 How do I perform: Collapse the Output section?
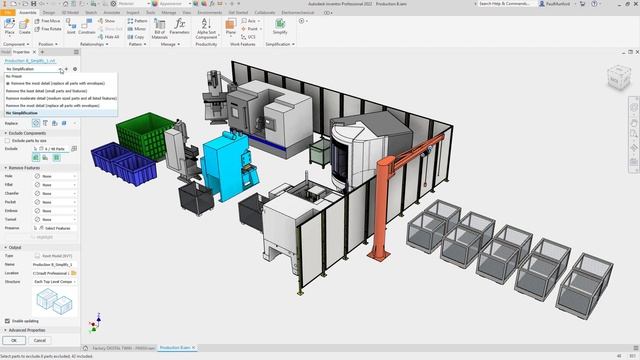click(6, 247)
